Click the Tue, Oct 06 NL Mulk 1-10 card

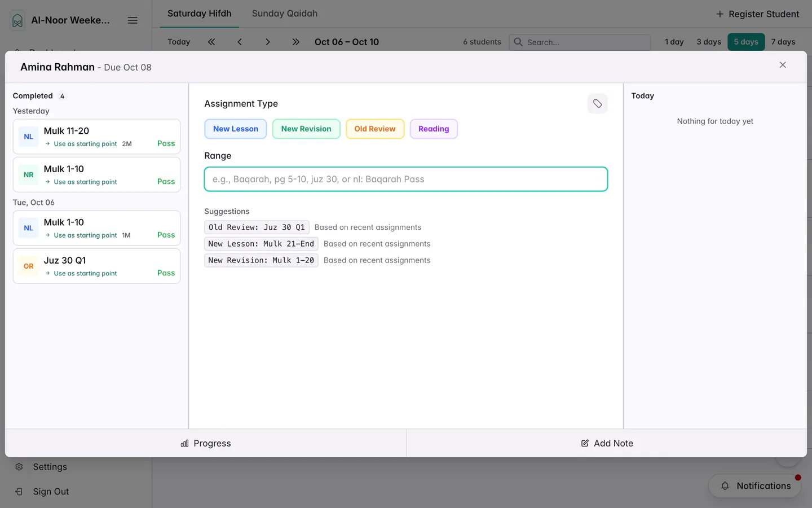click(96, 228)
